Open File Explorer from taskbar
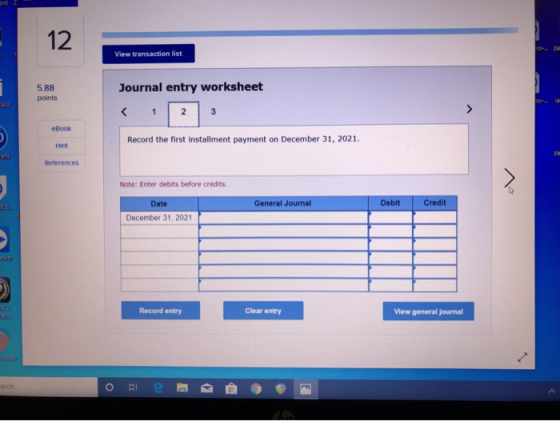This screenshot has height=421, width=560. tap(182, 388)
